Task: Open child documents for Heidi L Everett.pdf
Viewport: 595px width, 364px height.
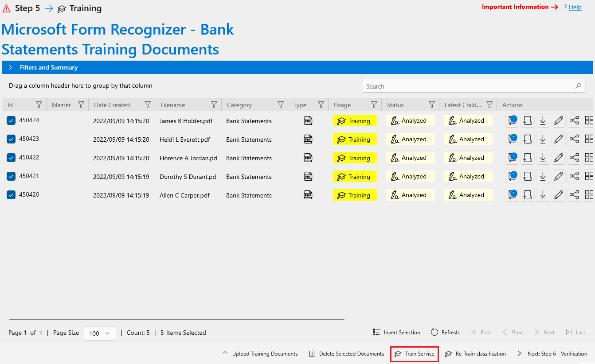Action: click(512, 139)
